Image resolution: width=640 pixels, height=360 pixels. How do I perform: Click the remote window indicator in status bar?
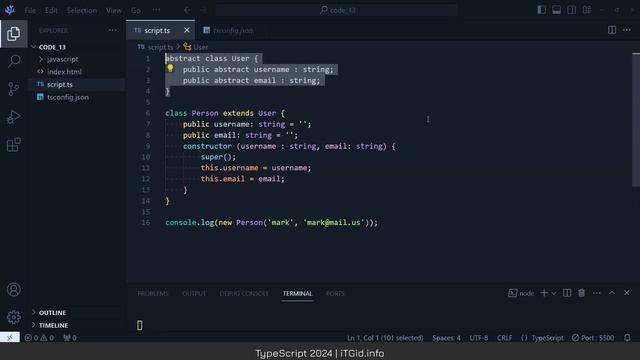pos(10,338)
